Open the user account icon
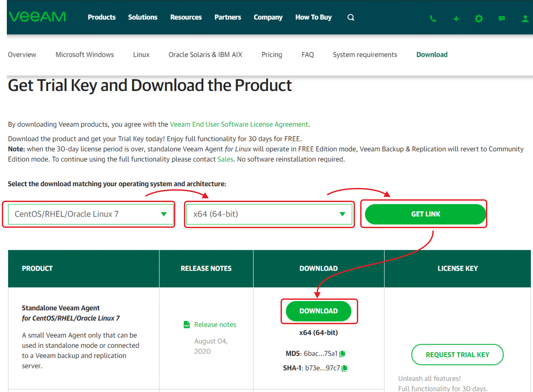 [525, 18]
